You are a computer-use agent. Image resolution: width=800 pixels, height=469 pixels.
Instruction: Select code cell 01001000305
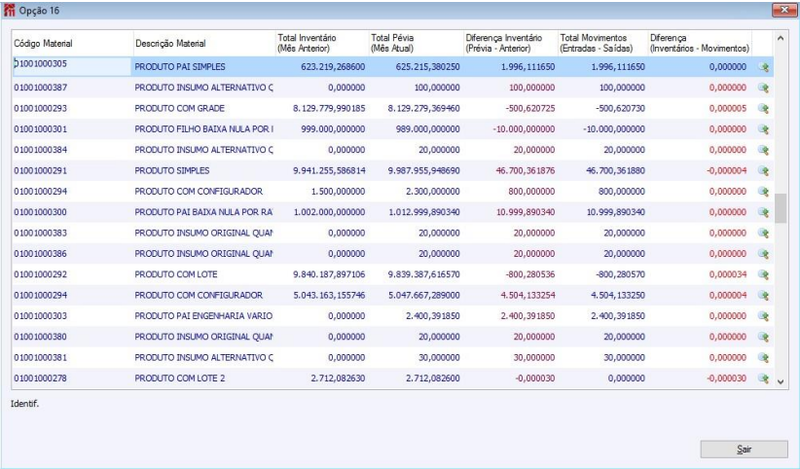[x=72, y=66]
